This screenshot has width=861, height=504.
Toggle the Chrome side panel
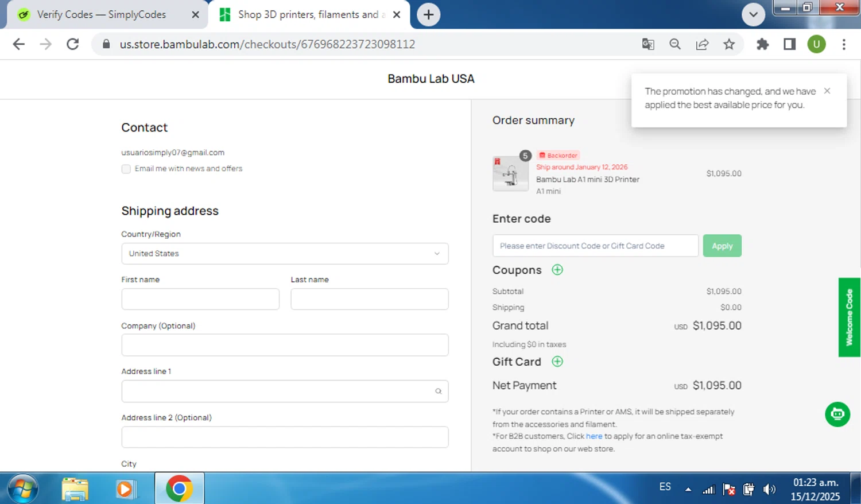click(x=789, y=44)
